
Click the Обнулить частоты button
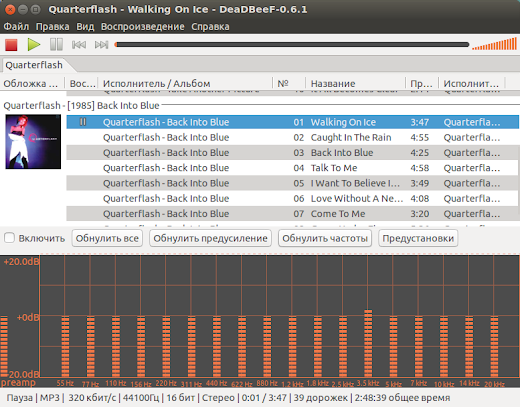[325, 238]
